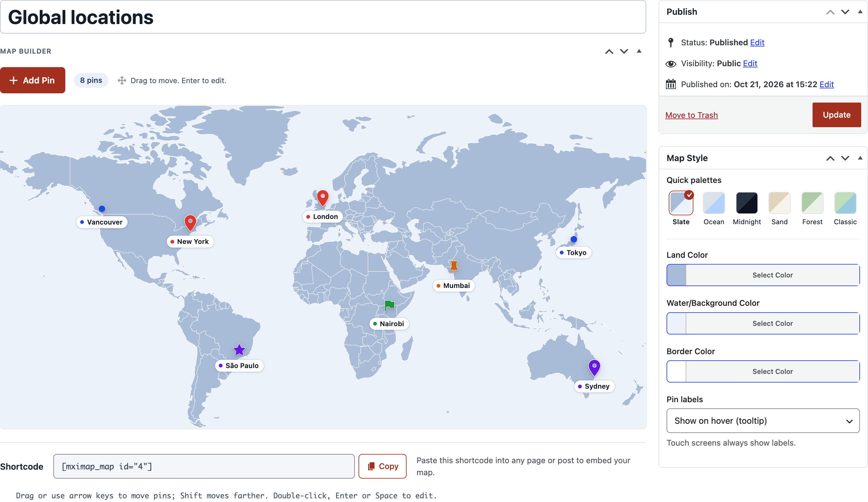Image resolution: width=868 pixels, height=502 pixels.
Task: Choose the Slate quick palette
Action: pyautogui.click(x=681, y=203)
